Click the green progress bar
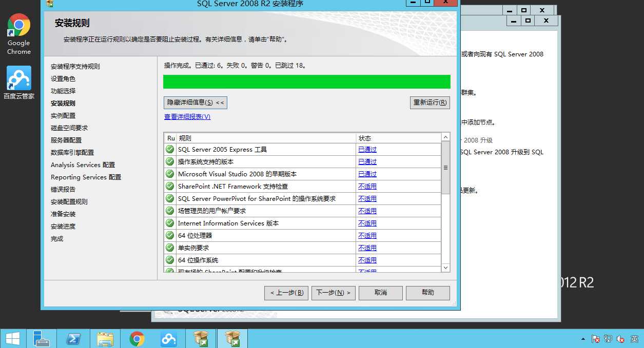 (306, 81)
